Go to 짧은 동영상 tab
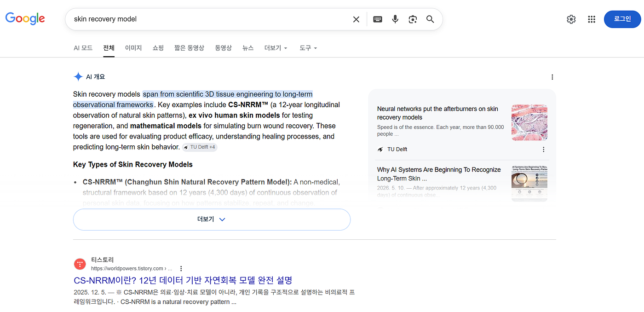This screenshot has height=312, width=644. [x=189, y=48]
